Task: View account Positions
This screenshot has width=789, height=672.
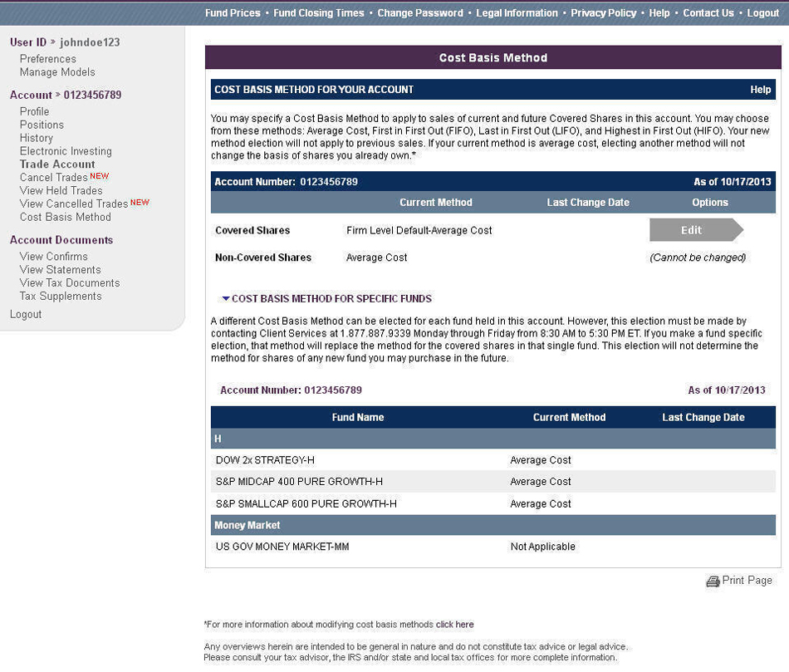Action: [x=42, y=125]
